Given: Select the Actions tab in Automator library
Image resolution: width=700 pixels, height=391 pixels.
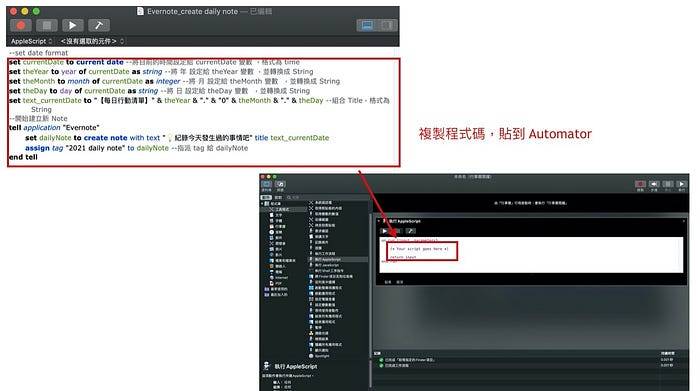Looking at the screenshot, I should pos(266,197).
